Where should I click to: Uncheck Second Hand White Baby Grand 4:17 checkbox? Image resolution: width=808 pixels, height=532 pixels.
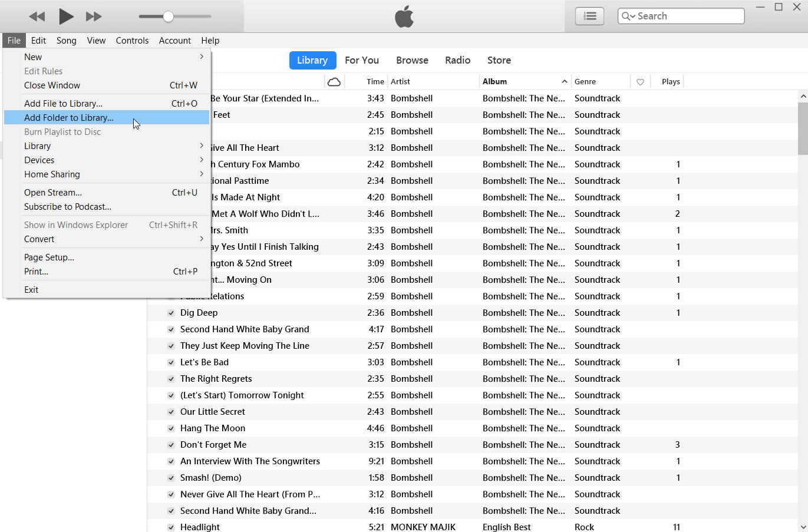point(171,329)
